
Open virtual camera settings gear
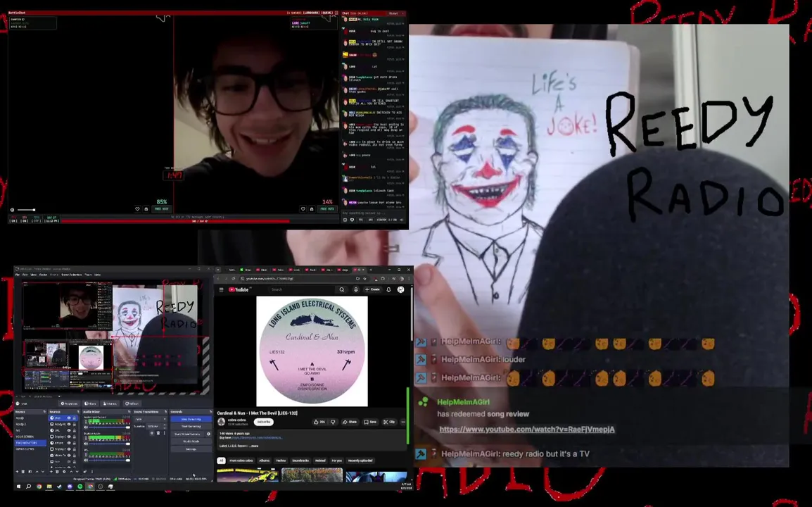(209, 434)
